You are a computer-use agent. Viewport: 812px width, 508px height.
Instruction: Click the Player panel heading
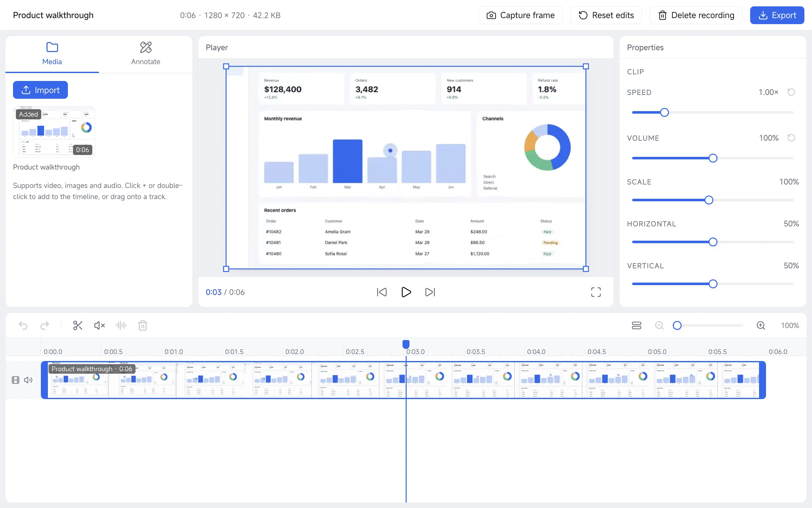pyautogui.click(x=217, y=47)
